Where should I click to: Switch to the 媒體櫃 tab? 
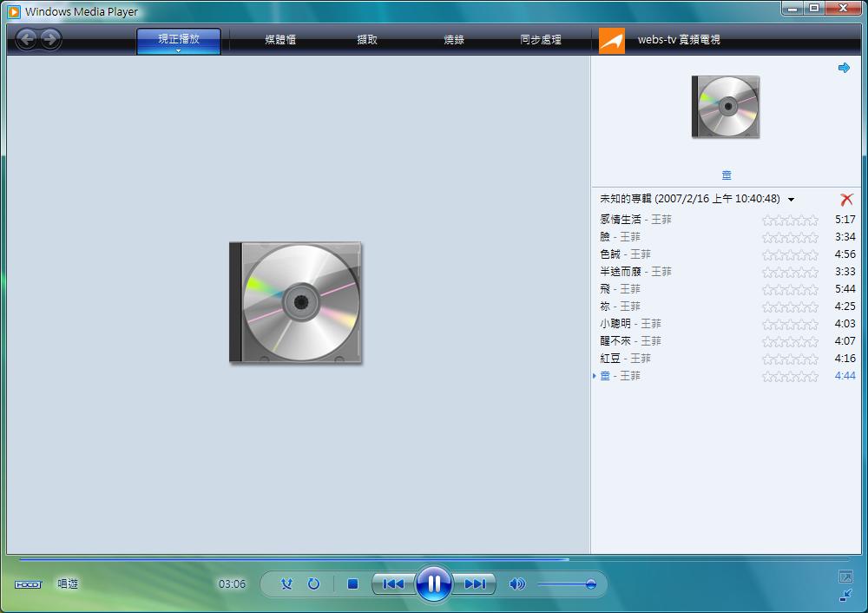(280, 39)
